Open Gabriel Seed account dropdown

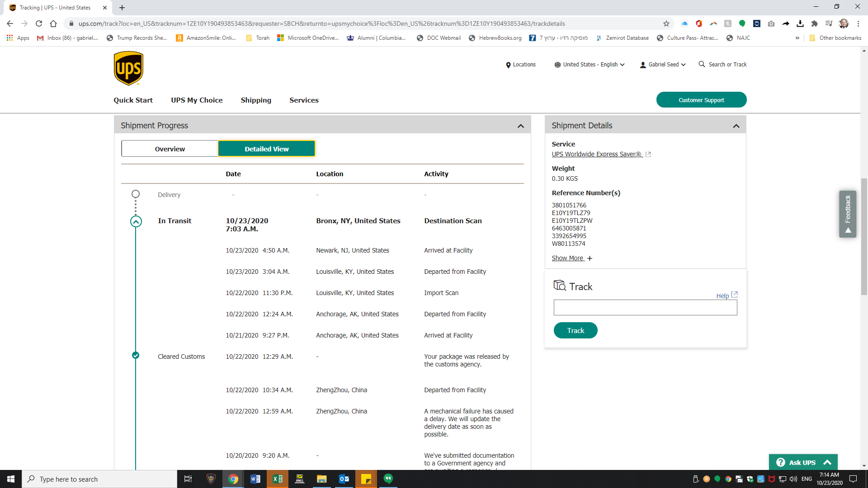[x=663, y=65]
